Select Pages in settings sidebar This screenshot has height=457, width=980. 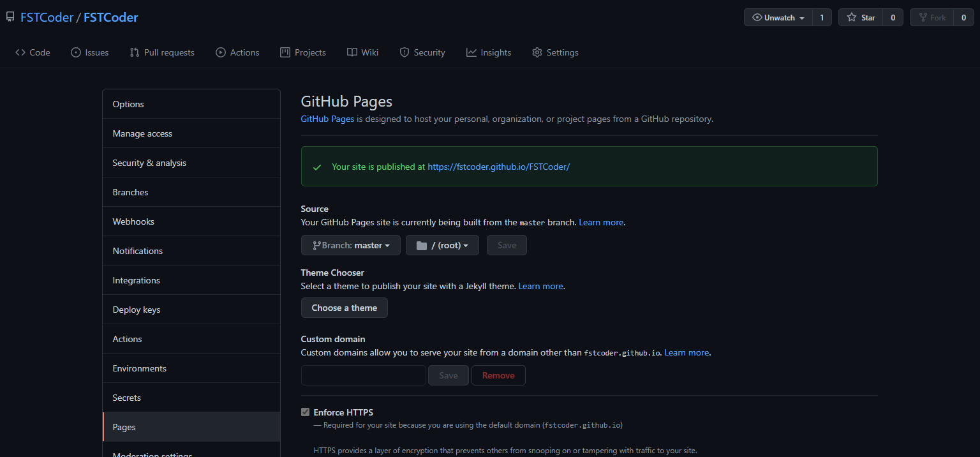pyautogui.click(x=191, y=427)
